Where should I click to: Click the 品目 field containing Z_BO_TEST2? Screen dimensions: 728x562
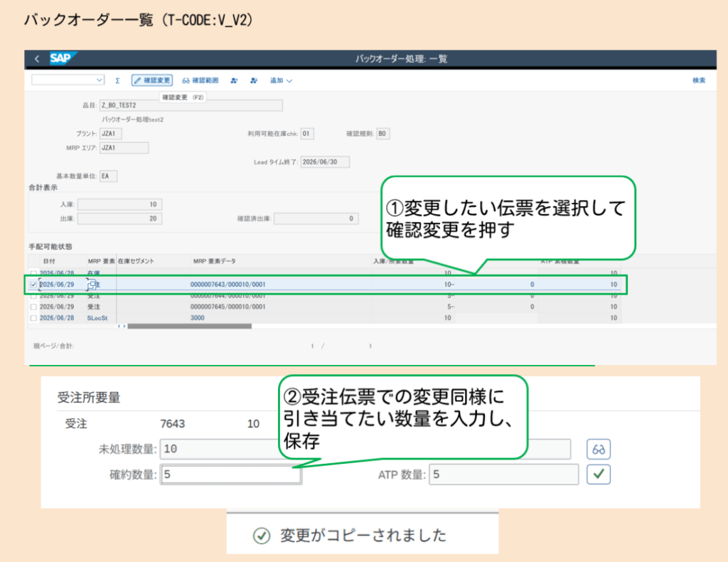click(191, 105)
